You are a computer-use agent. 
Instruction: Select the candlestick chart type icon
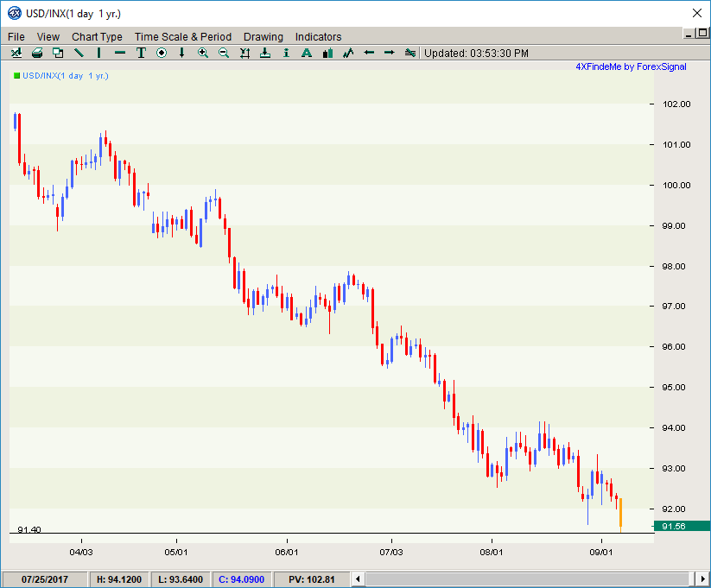[327, 53]
